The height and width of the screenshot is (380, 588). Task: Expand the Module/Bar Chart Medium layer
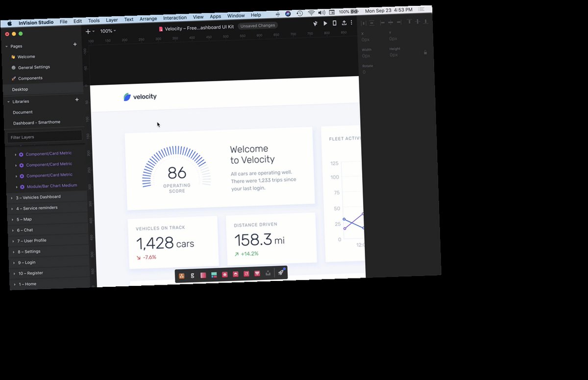click(16, 187)
